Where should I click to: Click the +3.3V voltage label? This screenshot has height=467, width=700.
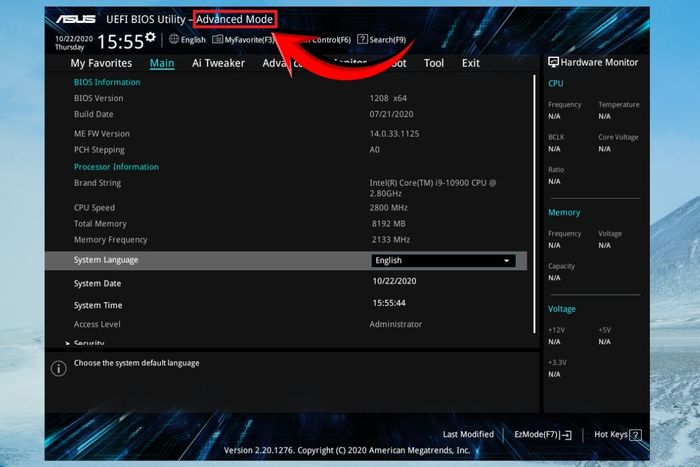coord(557,363)
